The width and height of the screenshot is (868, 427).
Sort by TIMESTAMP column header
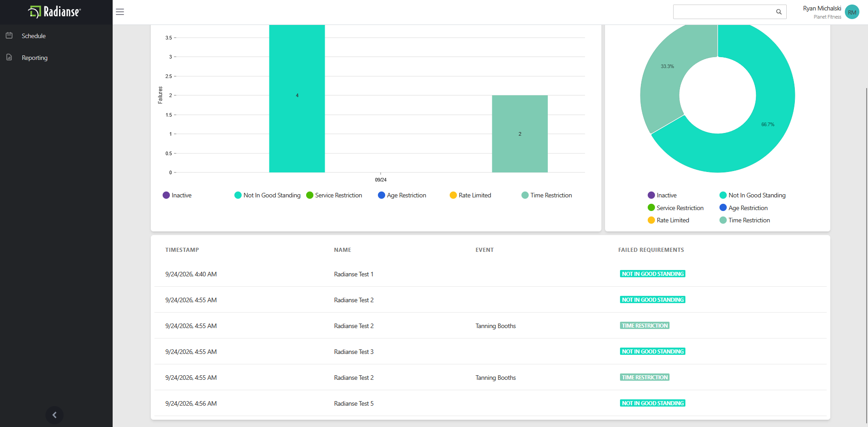click(182, 250)
